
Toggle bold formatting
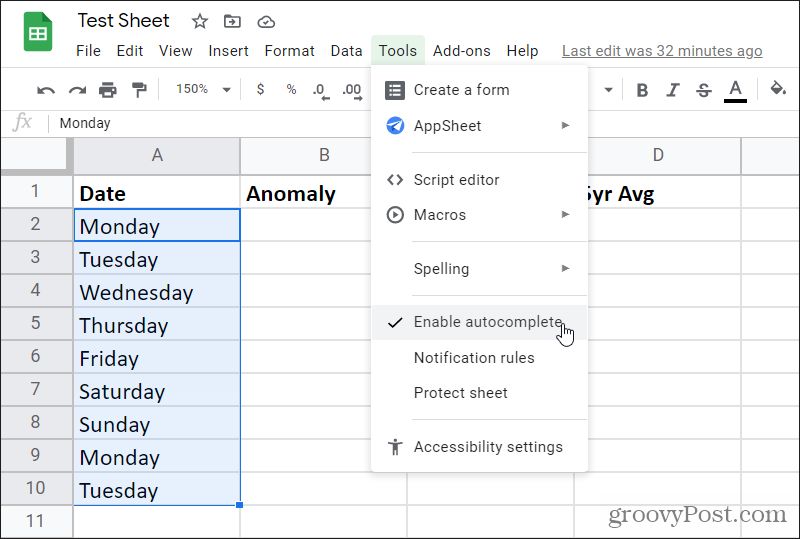(x=642, y=90)
